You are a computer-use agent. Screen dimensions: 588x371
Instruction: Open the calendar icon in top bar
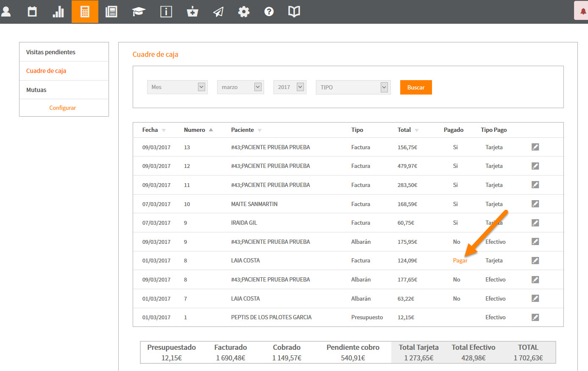tap(32, 11)
